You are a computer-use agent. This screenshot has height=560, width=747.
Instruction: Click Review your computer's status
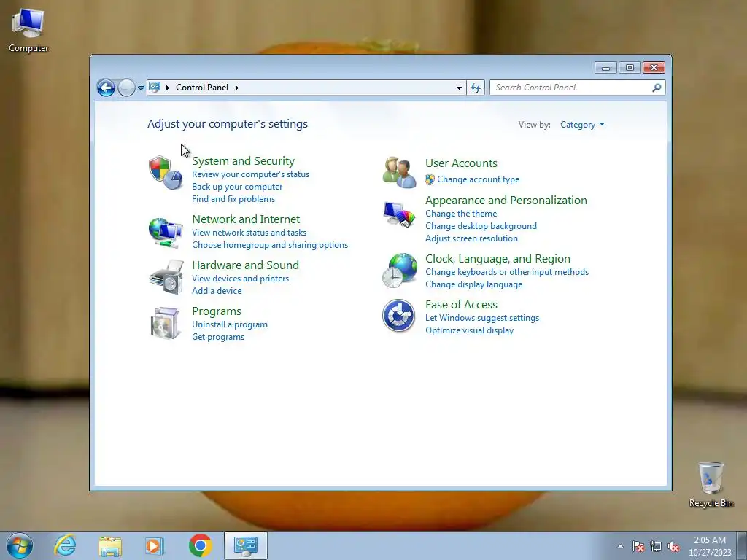coord(251,174)
